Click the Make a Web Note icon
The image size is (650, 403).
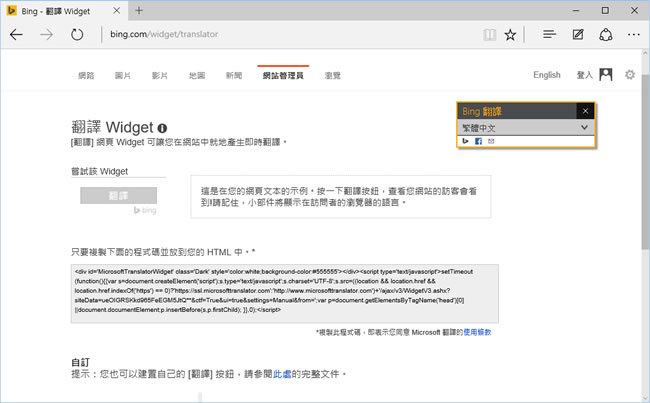coord(577,34)
